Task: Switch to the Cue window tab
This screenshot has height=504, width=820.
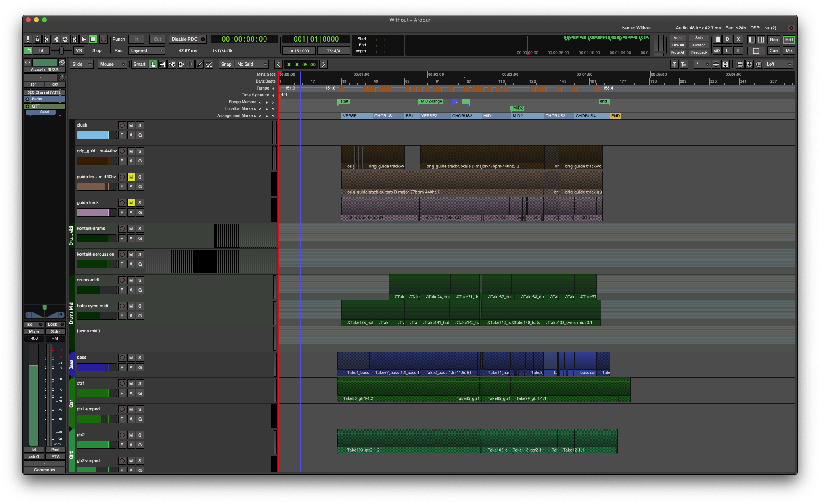Action: [773, 50]
